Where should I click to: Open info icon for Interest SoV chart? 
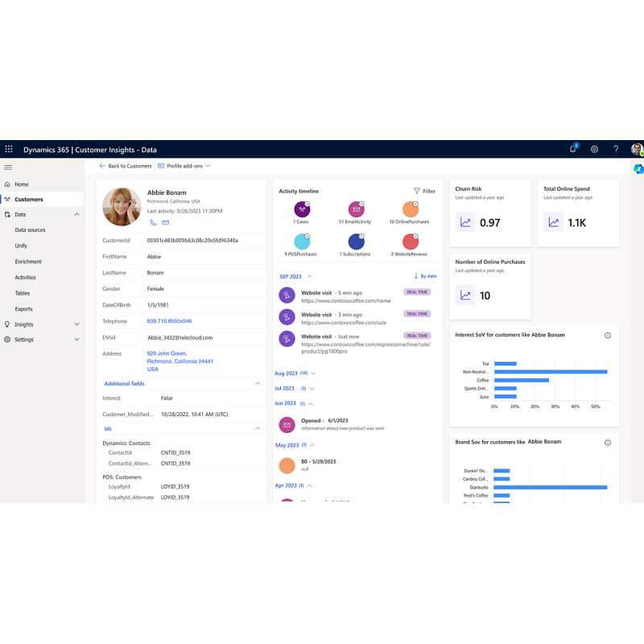tap(608, 335)
